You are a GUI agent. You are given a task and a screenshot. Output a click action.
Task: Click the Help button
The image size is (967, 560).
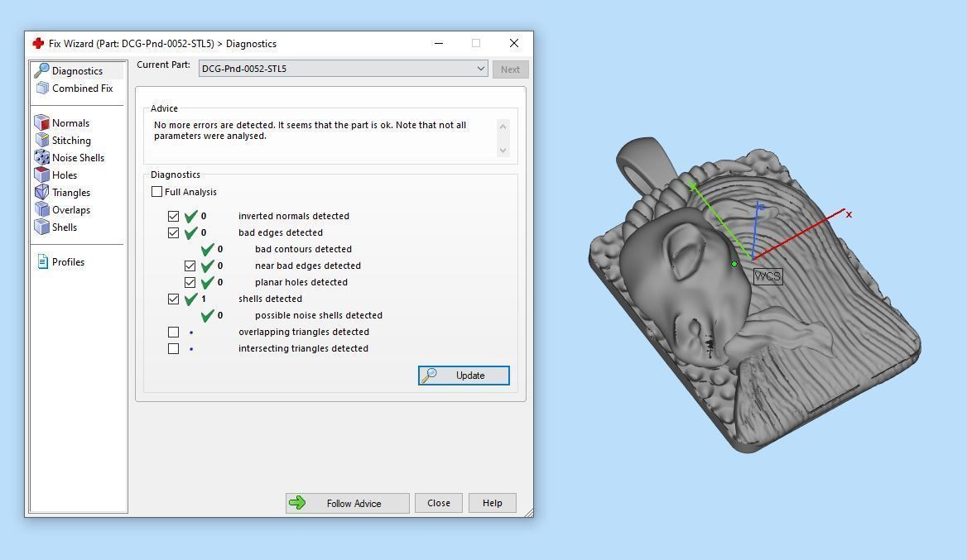[x=492, y=503]
